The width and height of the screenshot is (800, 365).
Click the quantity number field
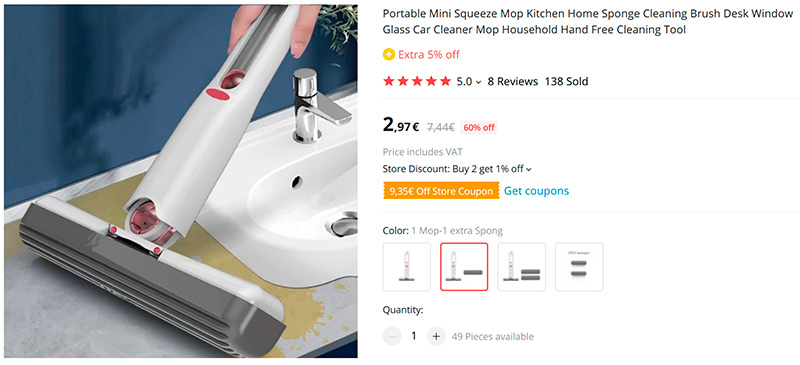(x=414, y=336)
